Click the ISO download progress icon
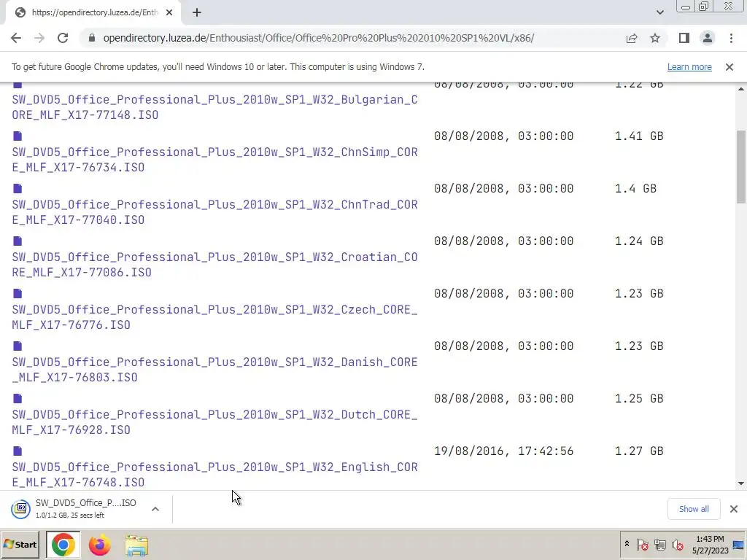747x560 pixels. 21,509
